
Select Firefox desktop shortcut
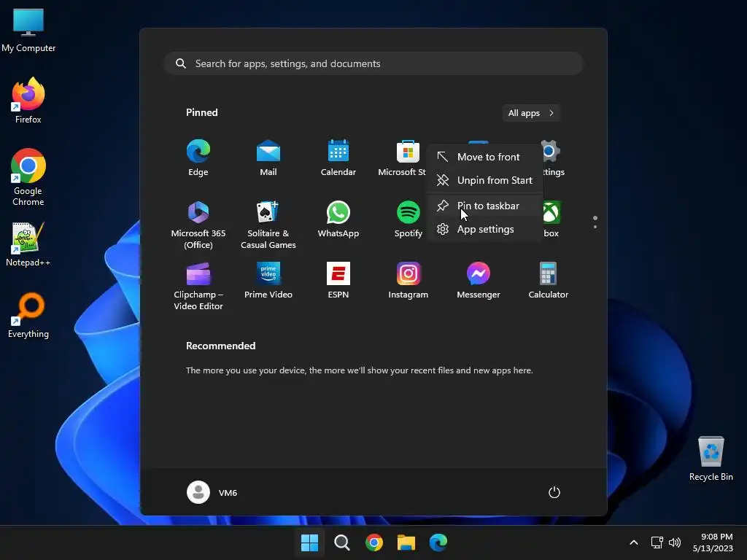pos(28,101)
